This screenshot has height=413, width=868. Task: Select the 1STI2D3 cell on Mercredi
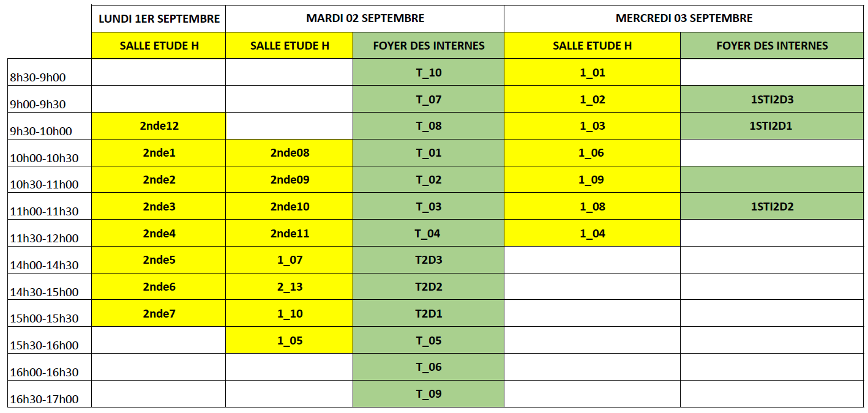[772, 99]
